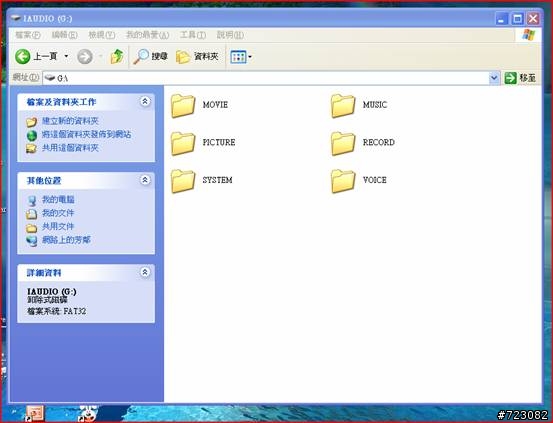Open 我的文件 from other places

(58, 213)
